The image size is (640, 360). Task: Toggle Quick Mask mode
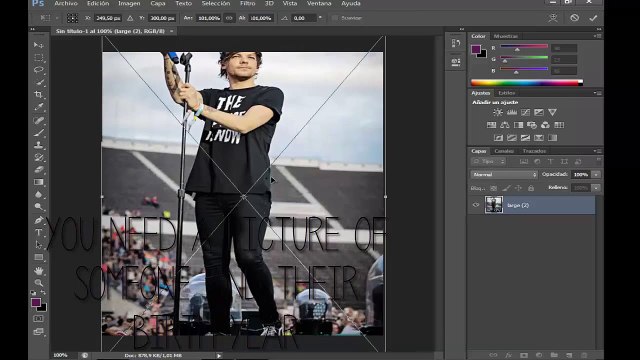point(38,318)
